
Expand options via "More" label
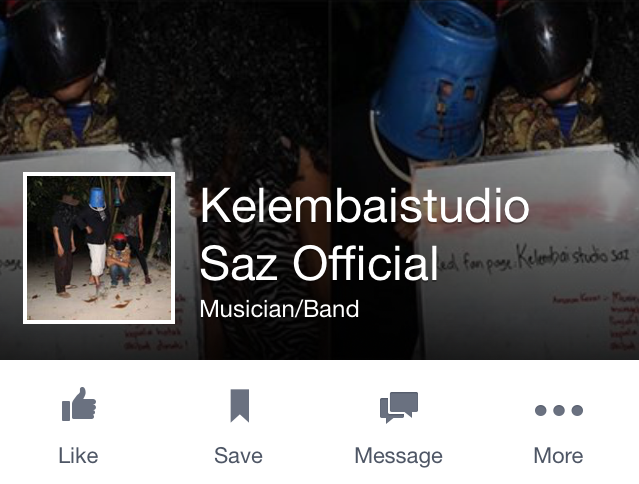coord(558,455)
